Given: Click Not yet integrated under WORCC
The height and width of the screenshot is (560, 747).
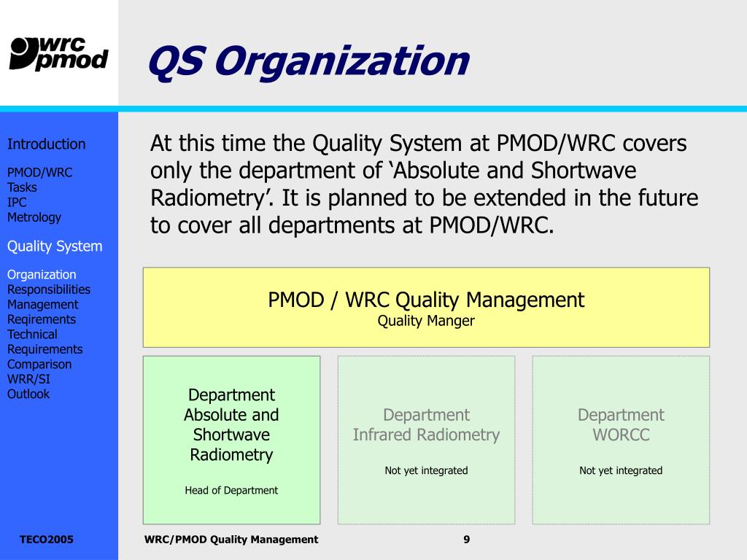Looking at the screenshot, I should [621, 470].
